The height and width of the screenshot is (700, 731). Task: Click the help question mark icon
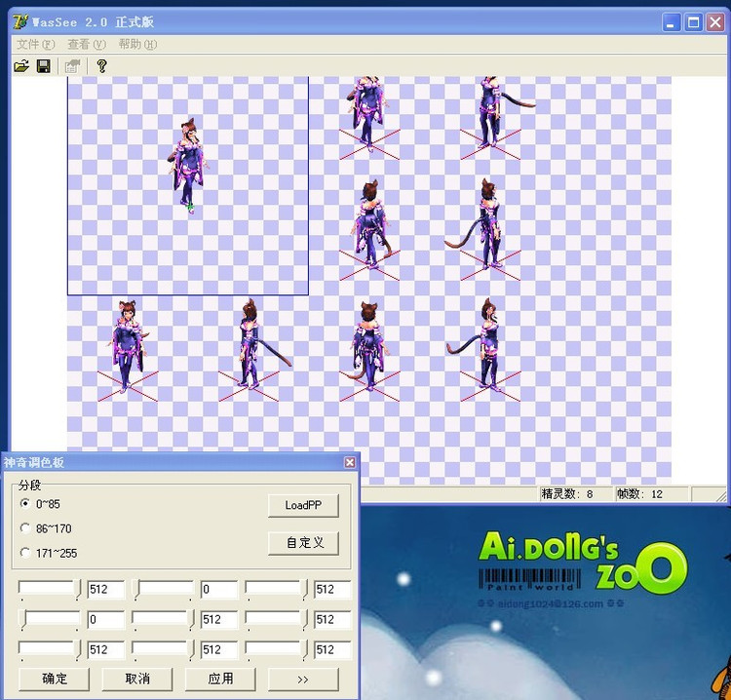[x=101, y=66]
